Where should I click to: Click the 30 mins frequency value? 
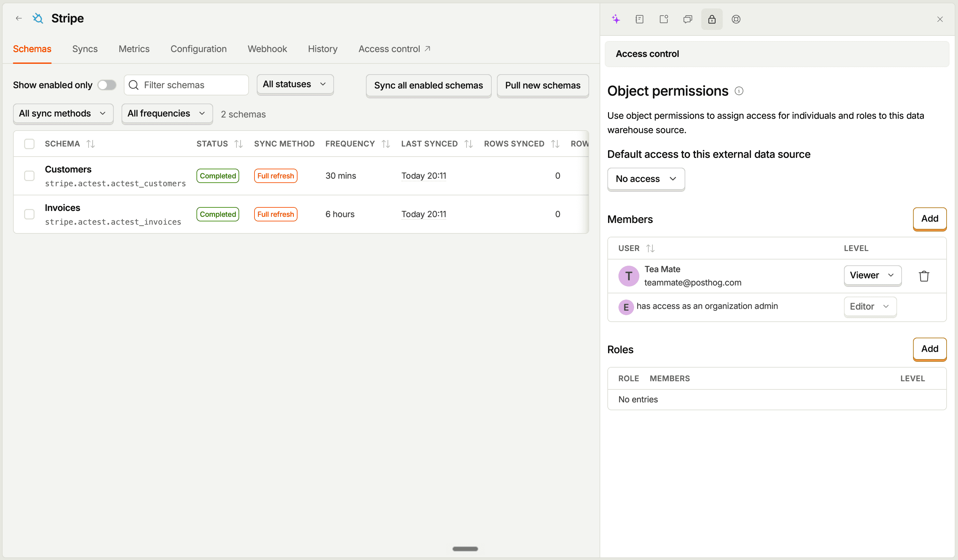341,176
